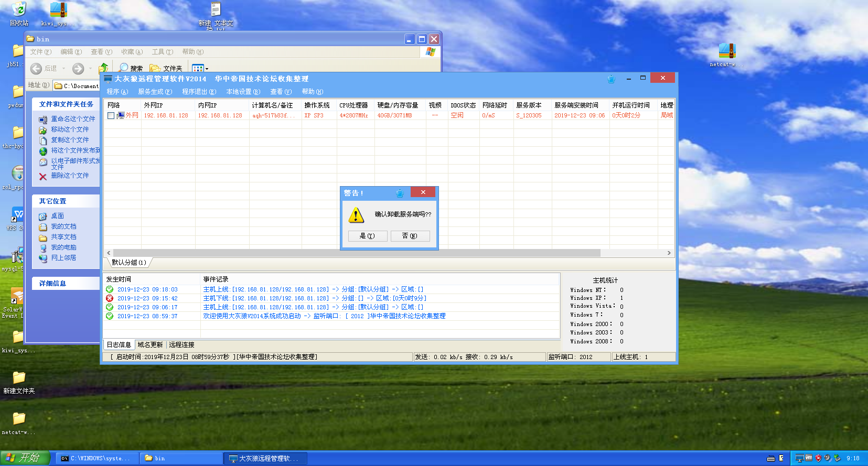Collapse the 文件和文件夹任务 panel section

point(66,104)
